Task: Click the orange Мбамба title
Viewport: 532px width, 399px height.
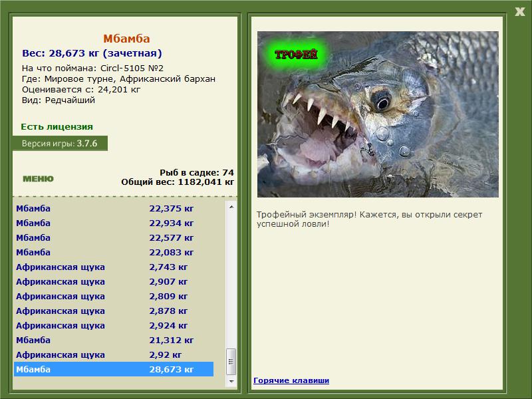Action: [126, 39]
